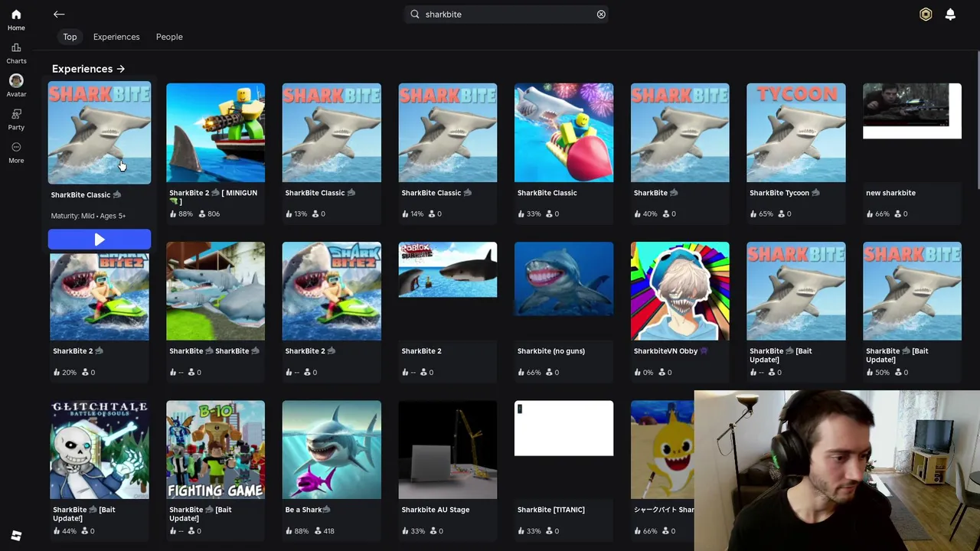The width and height of the screenshot is (980, 551).
Task: Click the back arrow
Action: coord(59,14)
